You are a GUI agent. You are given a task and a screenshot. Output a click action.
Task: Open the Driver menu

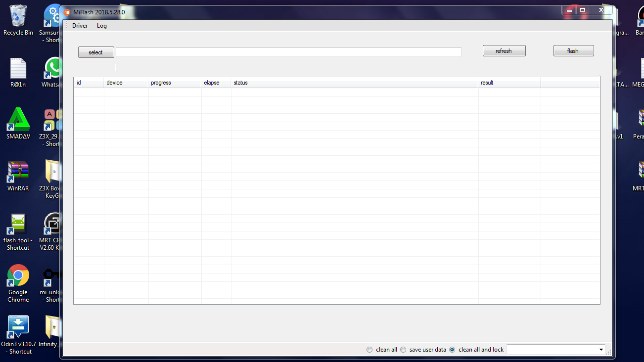[80, 26]
